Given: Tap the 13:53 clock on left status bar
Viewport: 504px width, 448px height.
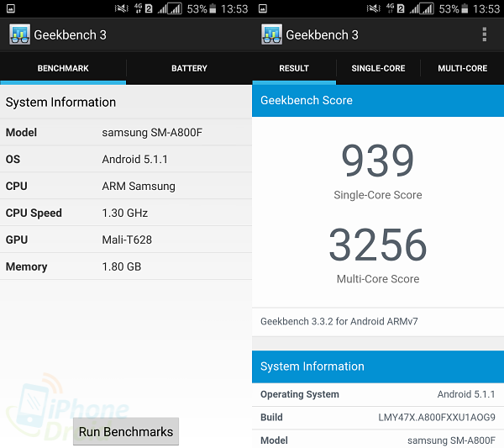Looking at the screenshot, I should (234, 8).
